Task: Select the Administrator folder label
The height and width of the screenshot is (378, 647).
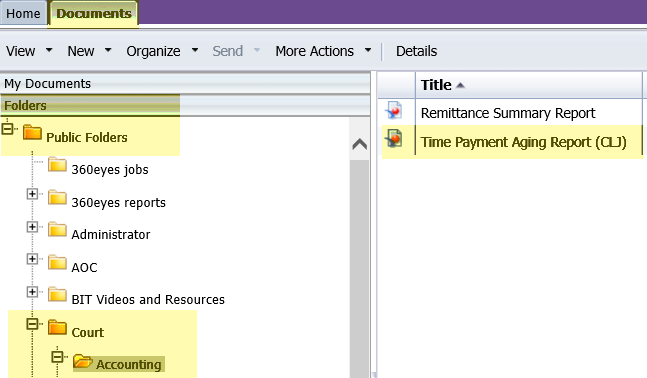Action: click(x=111, y=235)
